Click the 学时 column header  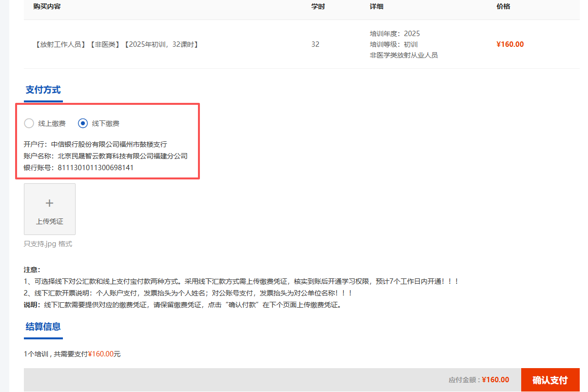coord(318,7)
